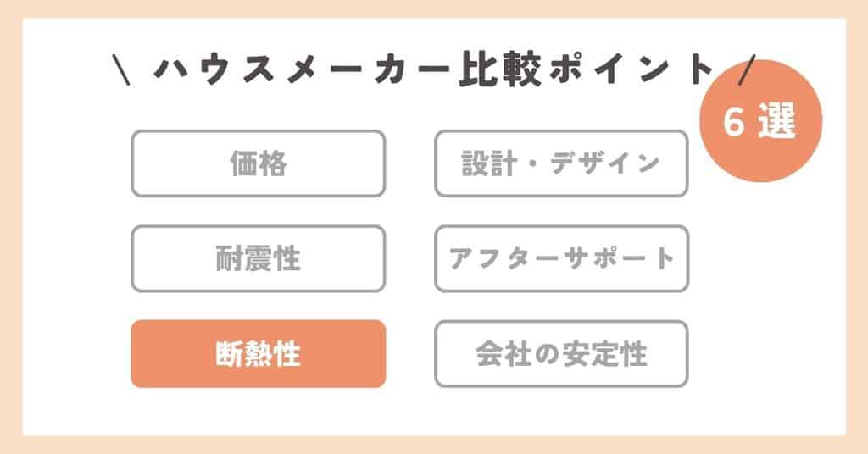
Task: Tap the 耐震性 label text
Action: tap(258, 258)
